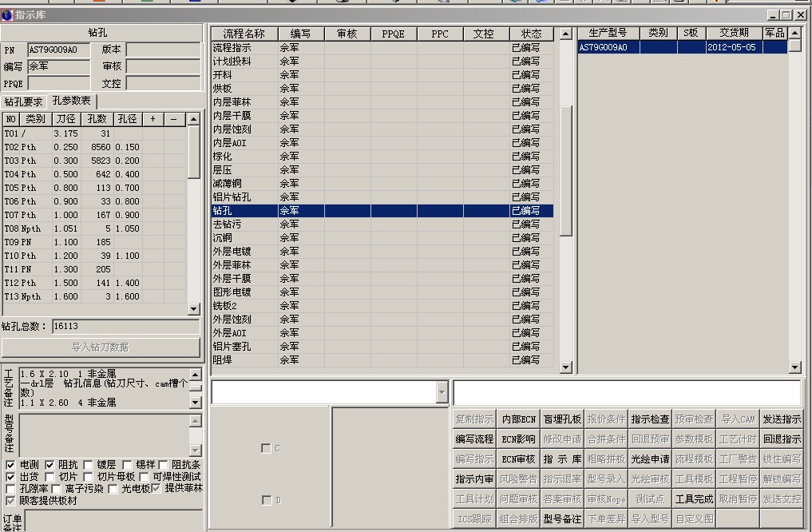Click the 光绘申请 button
The width and height of the screenshot is (812, 532).
pos(650,459)
